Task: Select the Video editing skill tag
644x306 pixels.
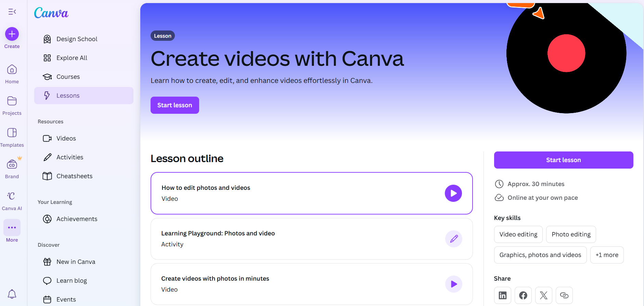Action: (x=518, y=234)
